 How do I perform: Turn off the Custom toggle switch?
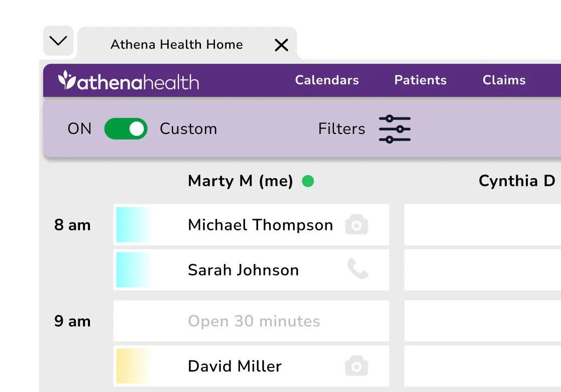[126, 129]
